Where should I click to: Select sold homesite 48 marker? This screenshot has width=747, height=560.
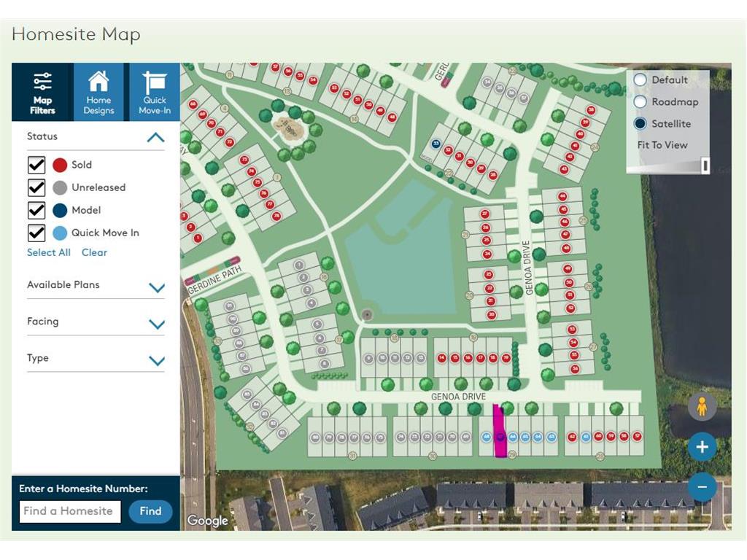pyautogui.click(x=566, y=248)
